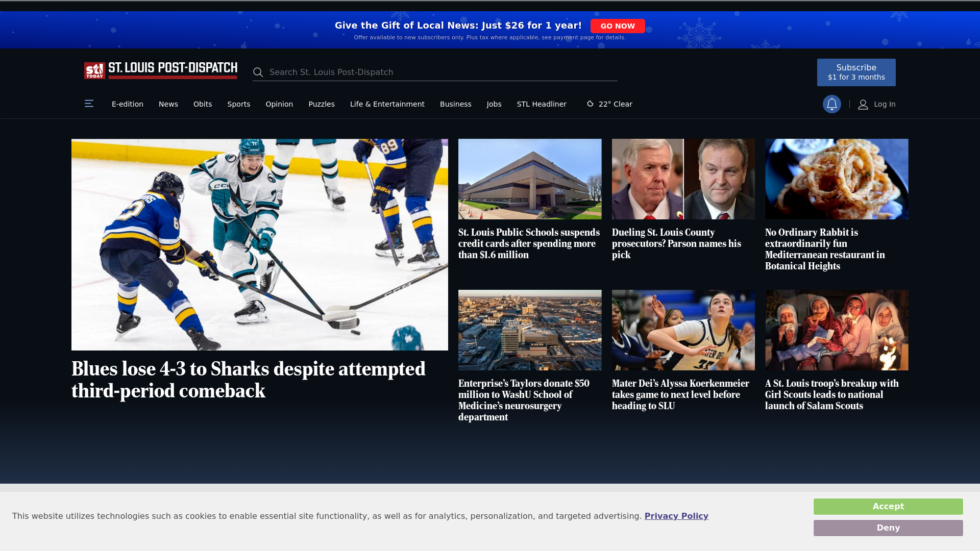
Task: Go to Obits section
Action: (x=203, y=104)
